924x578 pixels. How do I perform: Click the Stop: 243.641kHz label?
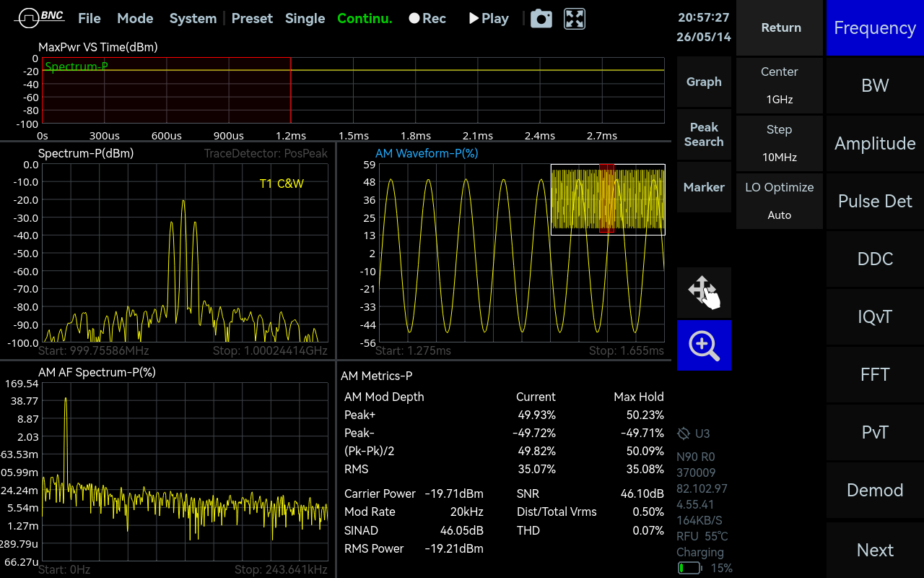(281, 569)
